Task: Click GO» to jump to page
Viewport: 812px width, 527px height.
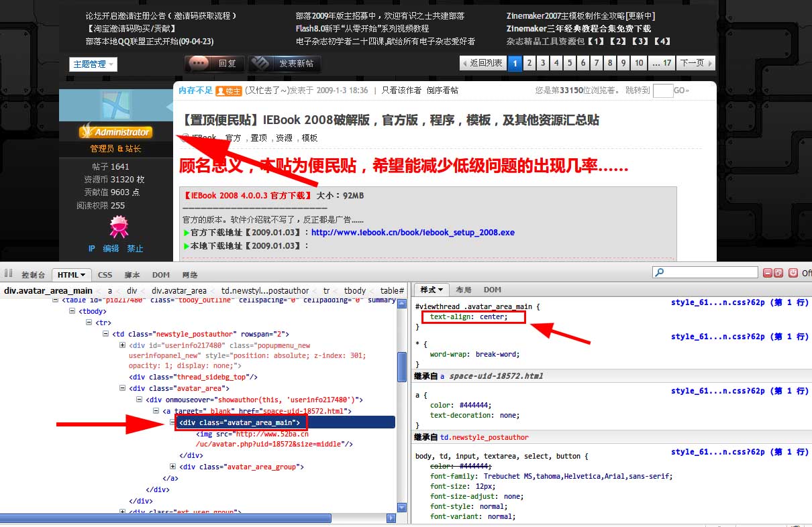Action: click(x=681, y=91)
